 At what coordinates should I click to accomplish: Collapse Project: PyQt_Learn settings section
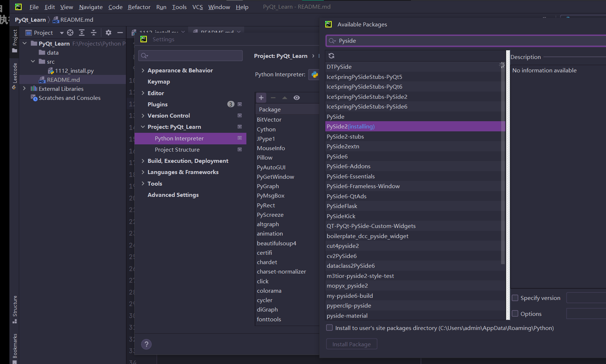tap(143, 127)
